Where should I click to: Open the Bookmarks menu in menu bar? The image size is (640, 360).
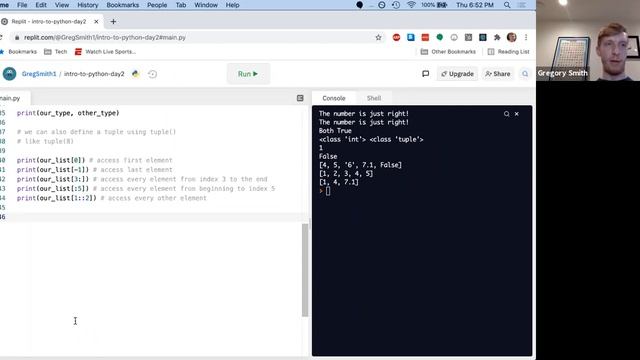122,5
